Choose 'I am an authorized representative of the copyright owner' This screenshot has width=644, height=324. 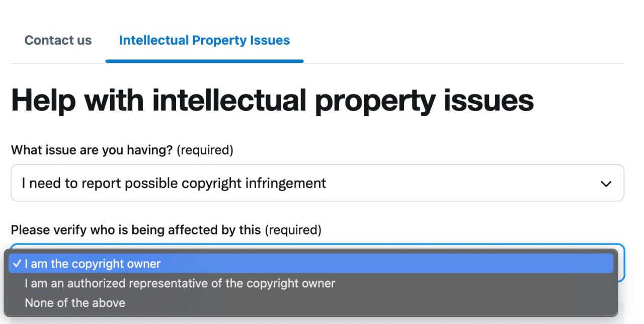pyautogui.click(x=179, y=283)
